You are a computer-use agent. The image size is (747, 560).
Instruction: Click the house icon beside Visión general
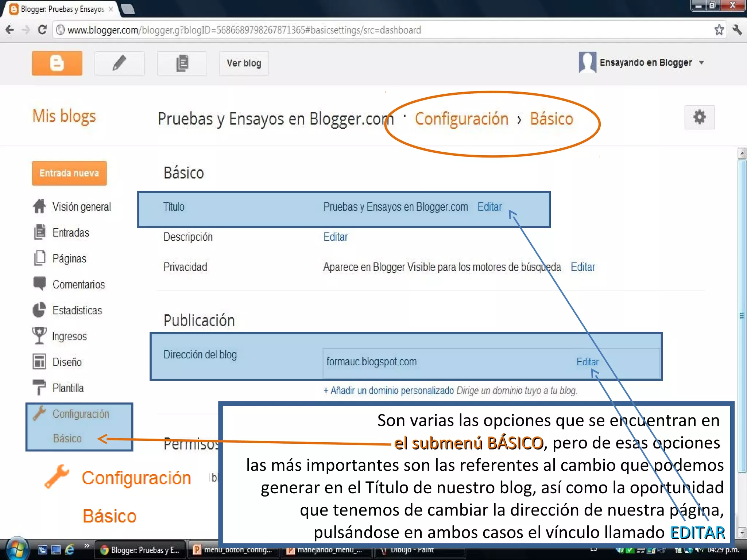(39, 206)
